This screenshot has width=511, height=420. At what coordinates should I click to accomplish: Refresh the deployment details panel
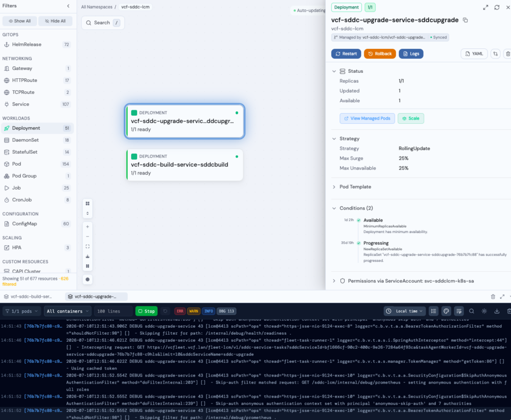coord(497,7)
